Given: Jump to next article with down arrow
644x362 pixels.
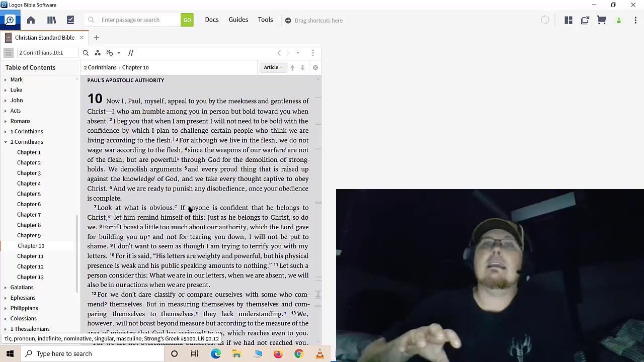Looking at the screenshot, I should pyautogui.click(x=302, y=67).
